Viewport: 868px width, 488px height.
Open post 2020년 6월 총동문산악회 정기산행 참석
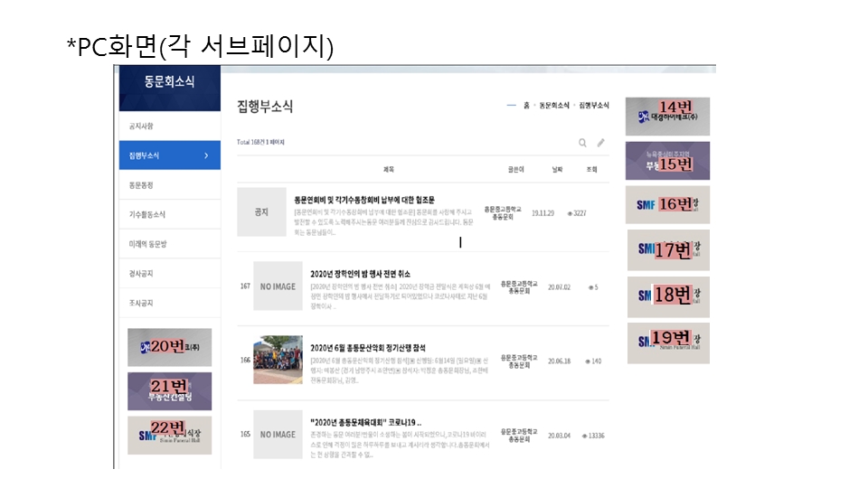(368, 348)
